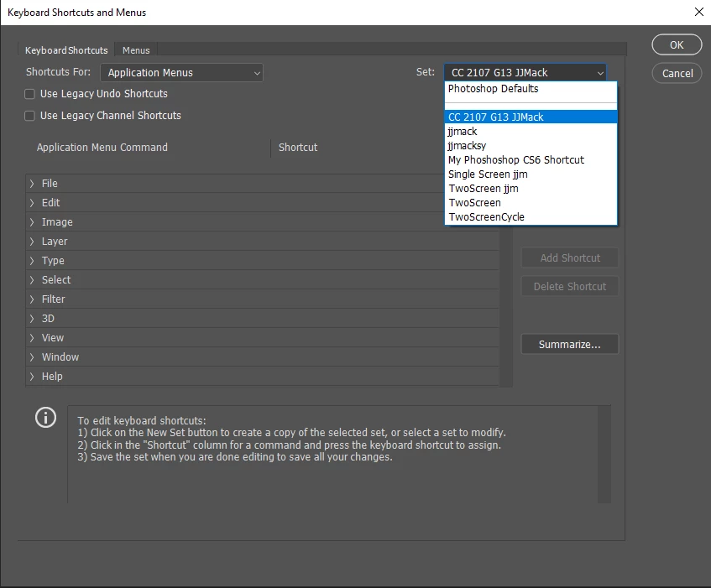Pick the TwoScreen set

pyautogui.click(x=531, y=202)
